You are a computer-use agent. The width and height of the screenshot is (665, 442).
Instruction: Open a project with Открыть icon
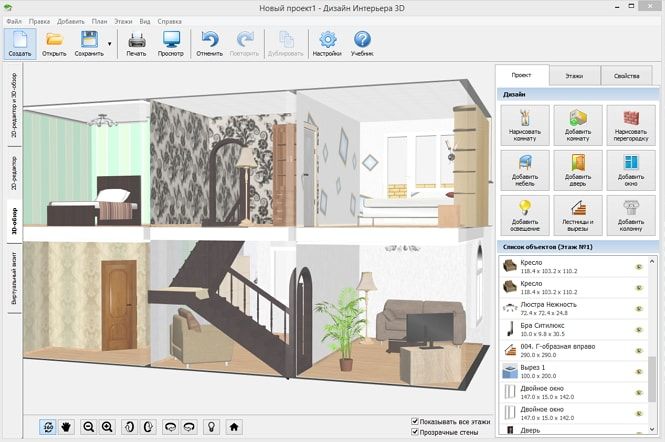[x=54, y=44]
